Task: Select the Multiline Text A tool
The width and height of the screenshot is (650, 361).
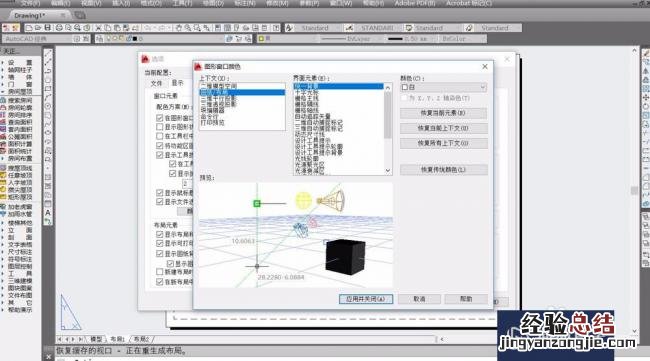Action: click(x=48, y=213)
